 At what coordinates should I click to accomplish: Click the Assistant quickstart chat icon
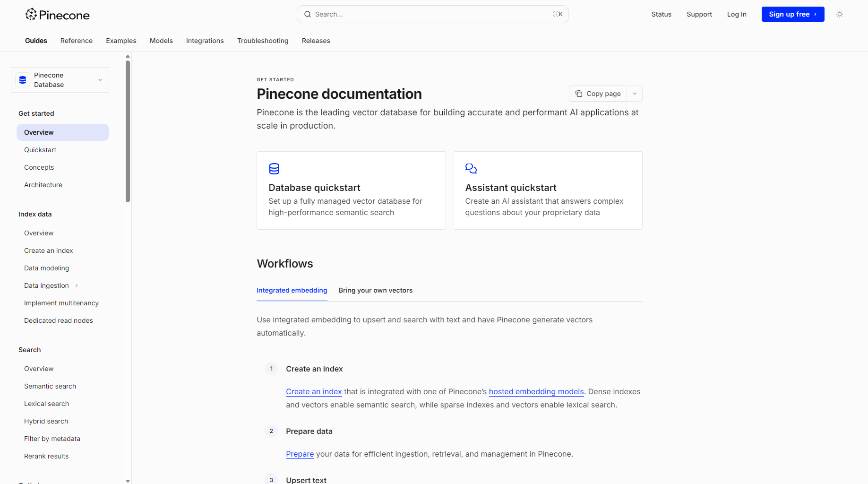471,168
